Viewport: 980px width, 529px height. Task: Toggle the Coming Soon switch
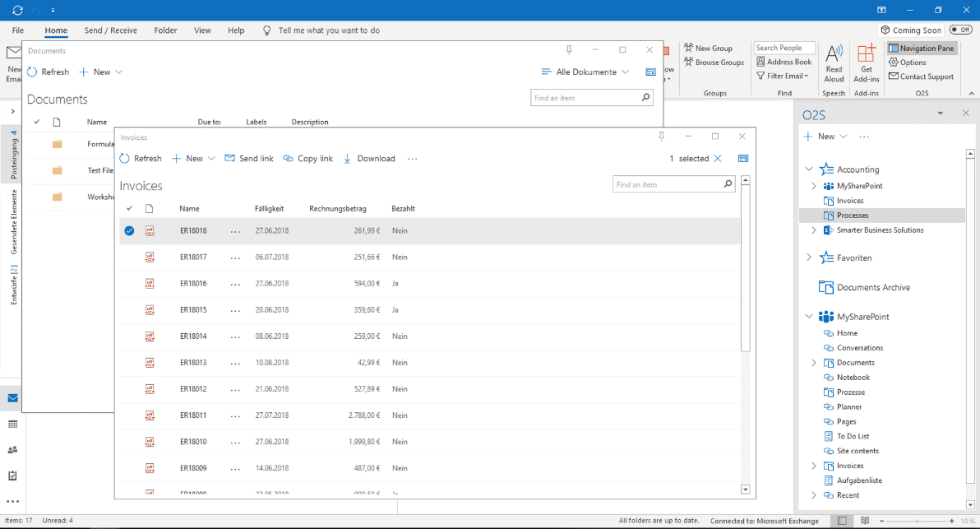(960, 30)
